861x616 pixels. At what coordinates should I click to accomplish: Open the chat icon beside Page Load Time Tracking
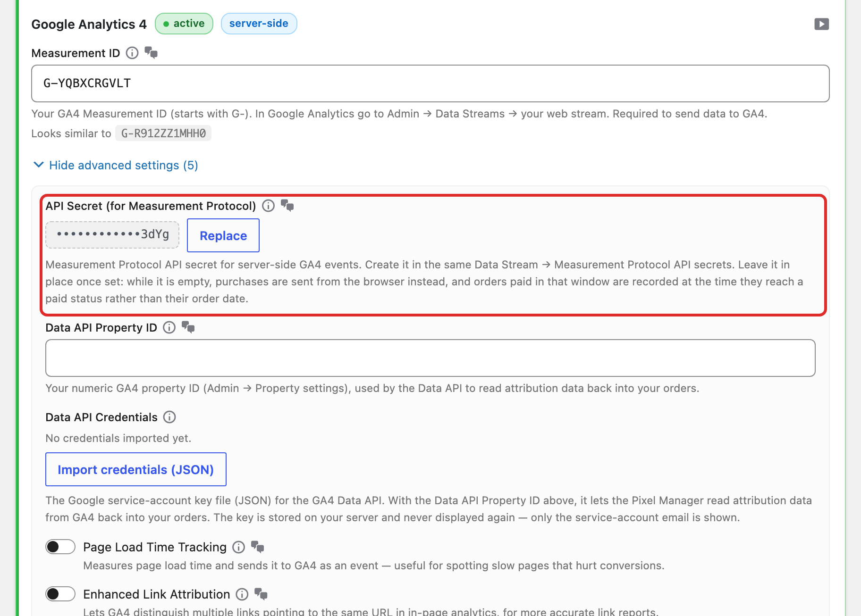click(258, 547)
